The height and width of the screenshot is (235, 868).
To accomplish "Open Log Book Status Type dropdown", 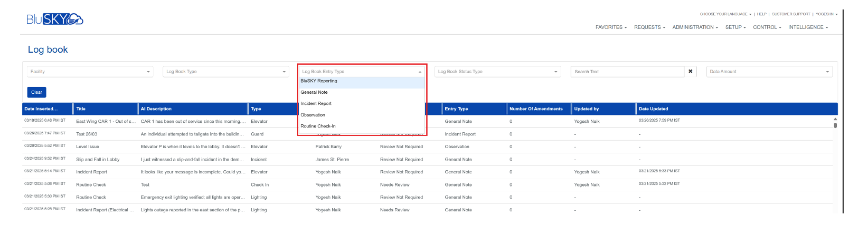I will click(498, 72).
